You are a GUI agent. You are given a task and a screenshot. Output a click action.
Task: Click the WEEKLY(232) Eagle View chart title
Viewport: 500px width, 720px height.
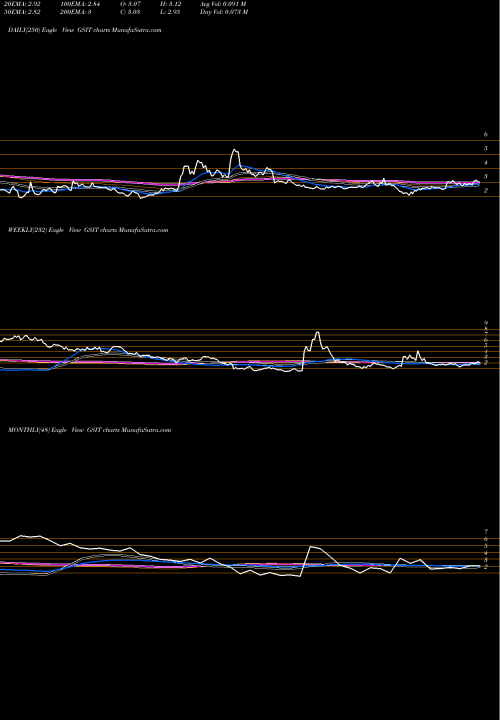pyautogui.click(x=88, y=230)
